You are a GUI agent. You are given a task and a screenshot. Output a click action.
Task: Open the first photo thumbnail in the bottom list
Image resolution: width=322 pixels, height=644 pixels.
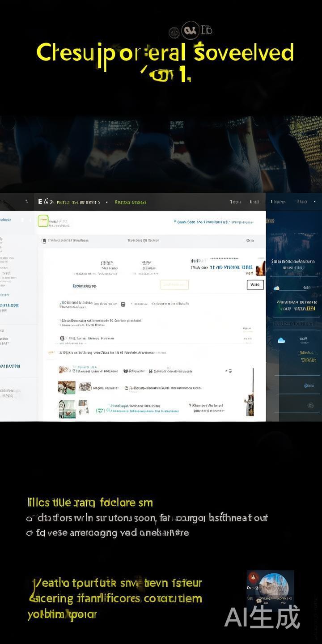66,387
